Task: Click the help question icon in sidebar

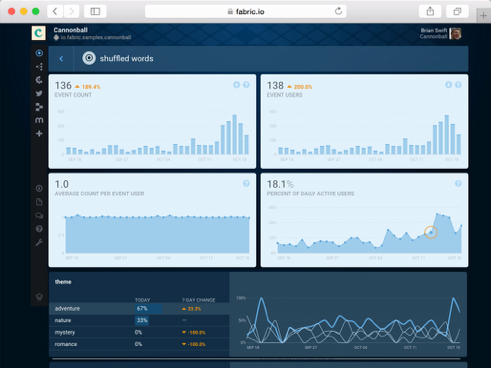Action: [39, 229]
